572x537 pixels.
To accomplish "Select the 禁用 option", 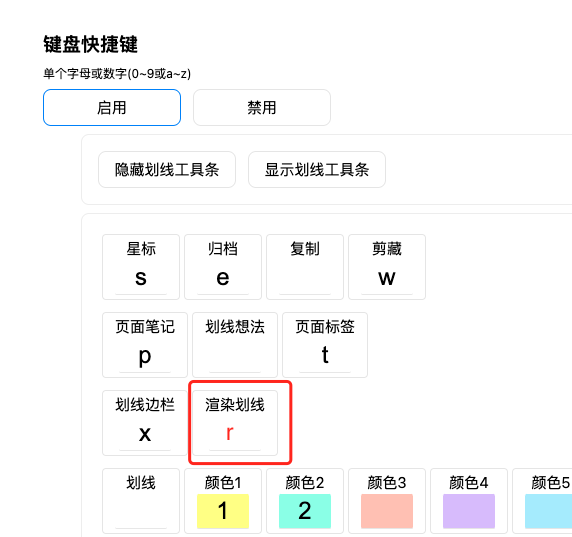I will coord(262,108).
